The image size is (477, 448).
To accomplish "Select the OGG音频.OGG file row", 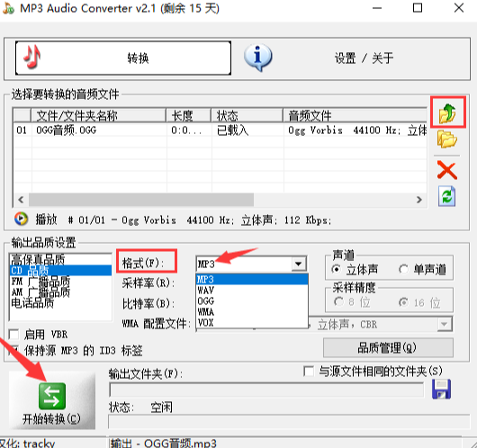I will pyautogui.click(x=220, y=130).
